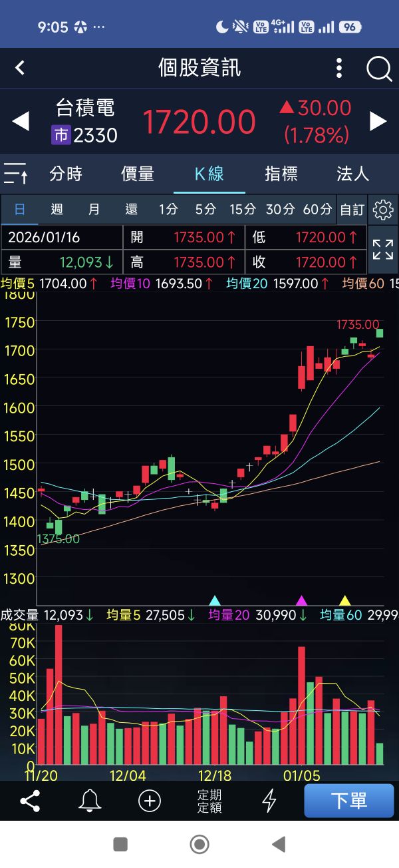This screenshot has height=868, width=399.
Task: Tap the 開 1735.00 open price cell
Action: point(184,237)
